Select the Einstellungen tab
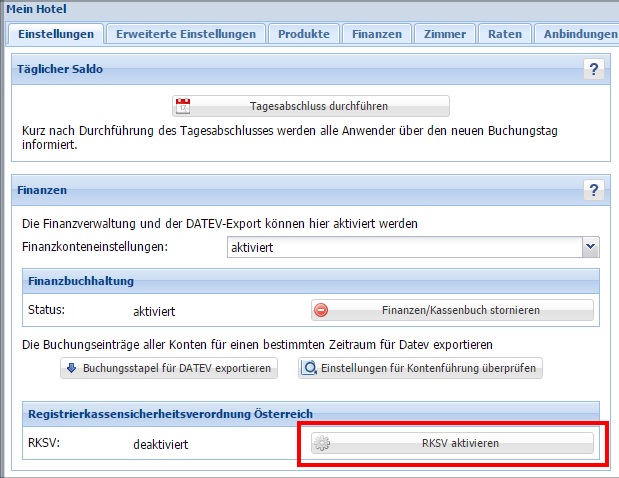 57,34
